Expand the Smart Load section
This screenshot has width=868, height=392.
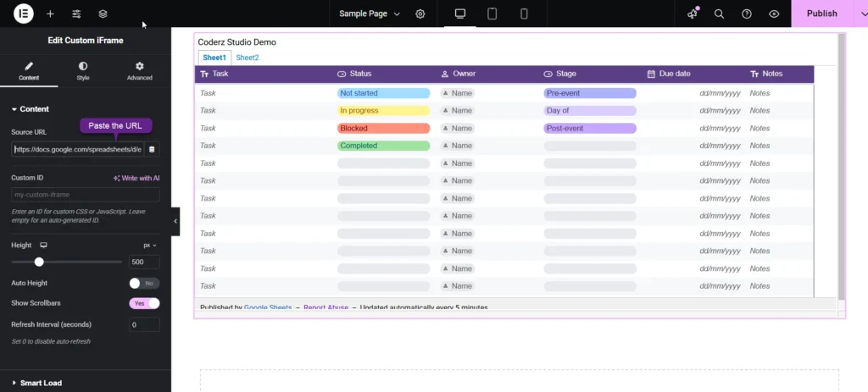click(x=37, y=383)
